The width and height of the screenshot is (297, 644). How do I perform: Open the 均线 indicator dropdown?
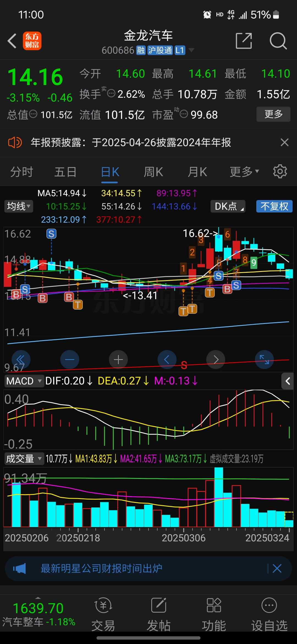pyautogui.click(x=19, y=206)
